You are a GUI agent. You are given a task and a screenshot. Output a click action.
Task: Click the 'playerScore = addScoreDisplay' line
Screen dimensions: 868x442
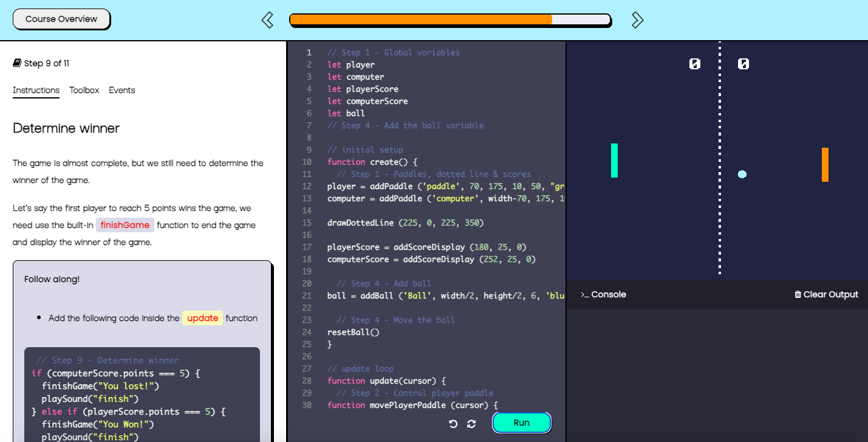coord(426,247)
